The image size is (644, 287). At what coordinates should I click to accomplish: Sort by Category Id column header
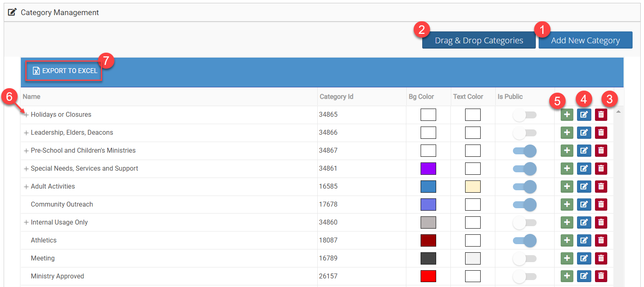point(336,97)
